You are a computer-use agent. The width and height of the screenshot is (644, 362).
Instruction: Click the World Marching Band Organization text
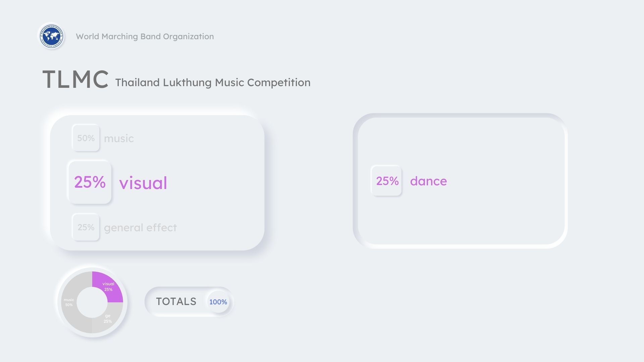(x=145, y=36)
